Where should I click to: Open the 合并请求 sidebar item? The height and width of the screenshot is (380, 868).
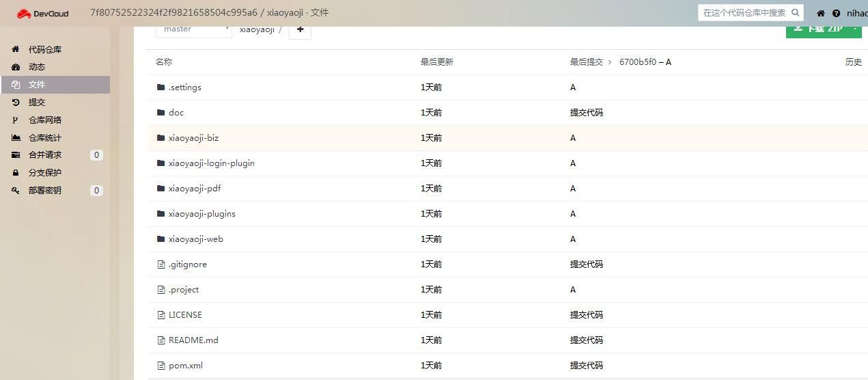tap(55, 155)
